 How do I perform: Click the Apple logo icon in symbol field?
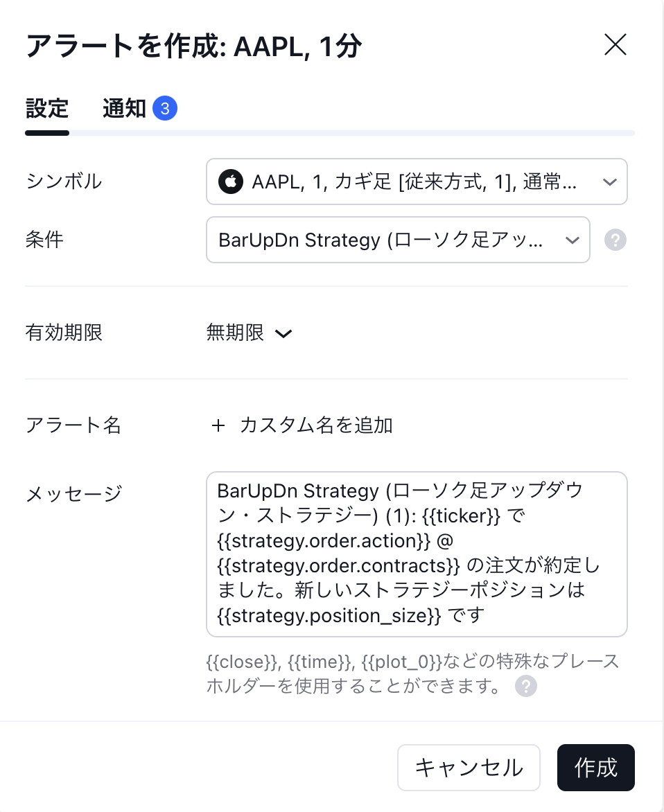click(229, 182)
